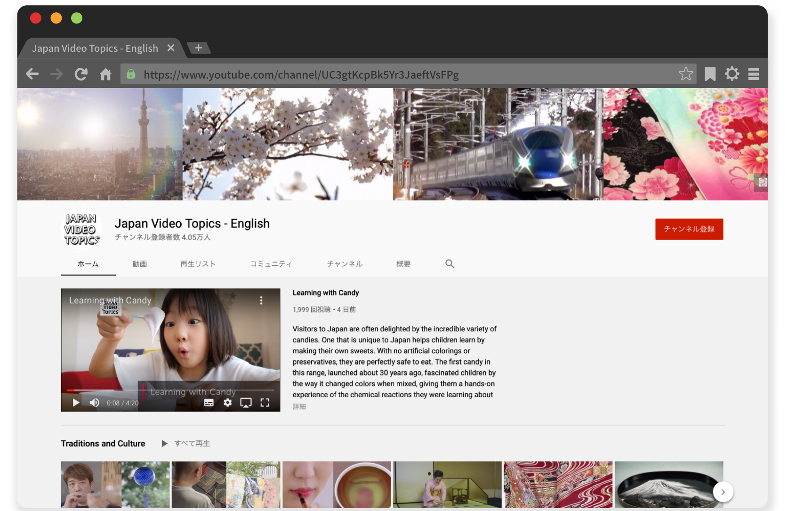Mute the video with speaker icon
The image size is (812, 511).
click(x=95, y=403)
